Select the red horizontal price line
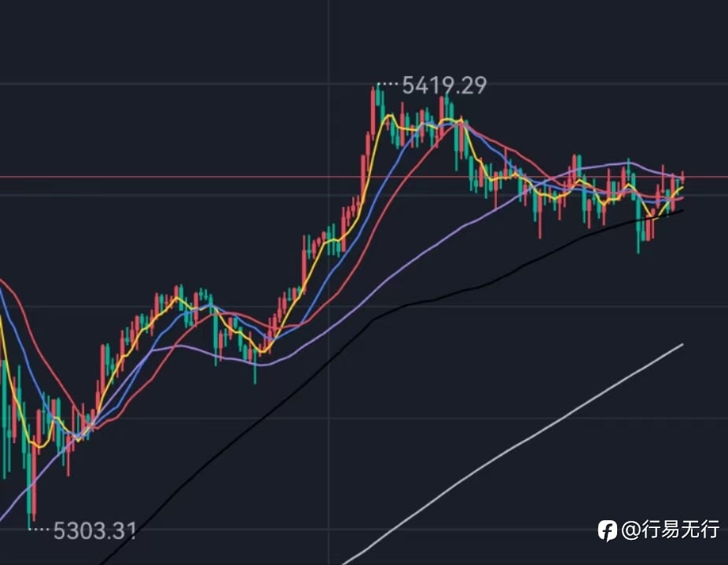The height and width of the screenshot is (565, 728). [236, 177]
